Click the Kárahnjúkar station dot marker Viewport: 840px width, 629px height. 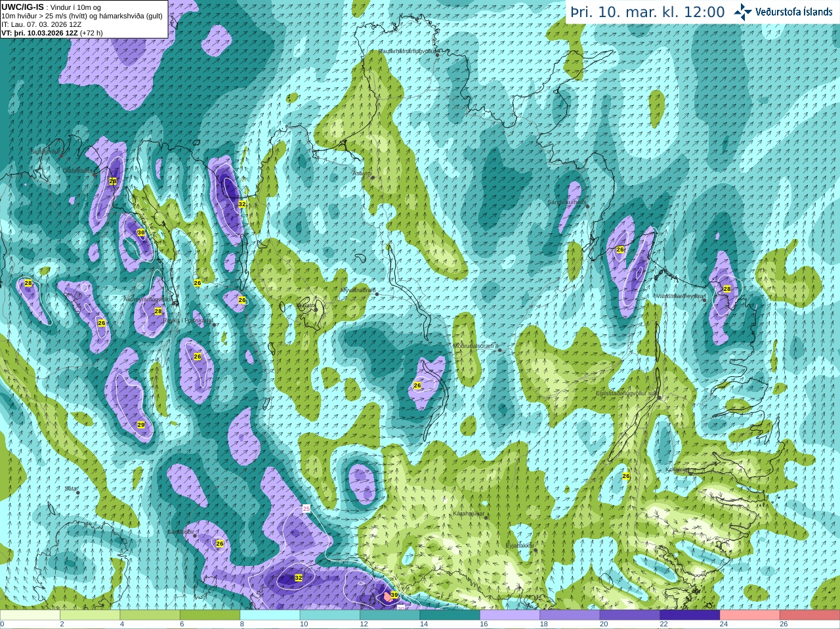(486, 517)
